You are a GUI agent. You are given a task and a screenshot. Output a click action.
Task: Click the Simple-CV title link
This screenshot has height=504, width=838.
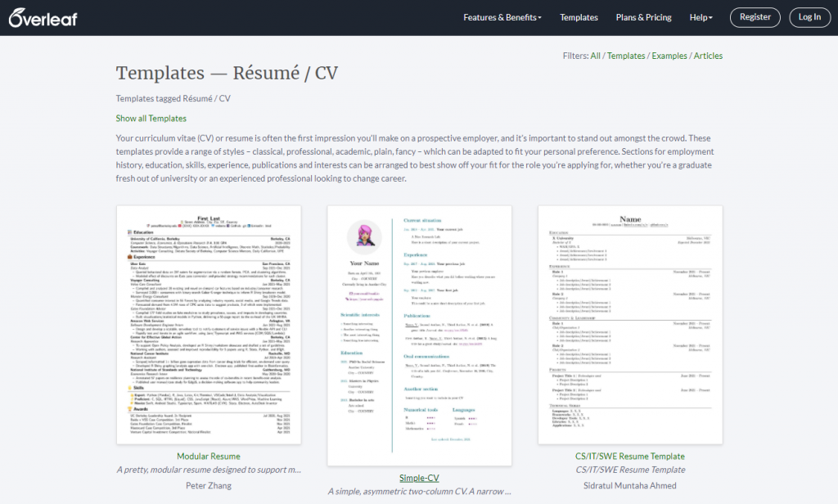(419, 478)
